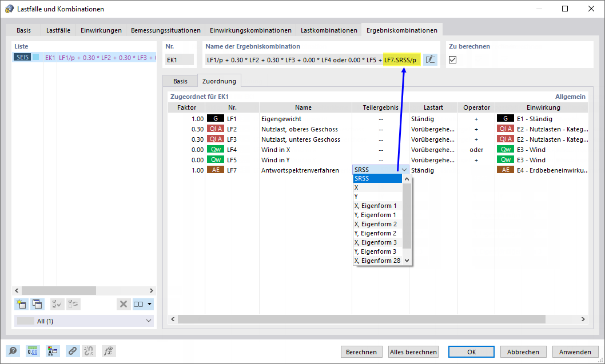Select the Ergebniskombinationen tab
The image size is (605, 364).
tap(402, 30)
